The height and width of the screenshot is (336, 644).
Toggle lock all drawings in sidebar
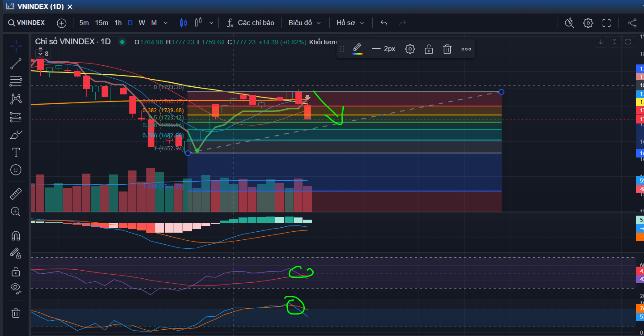16,271
